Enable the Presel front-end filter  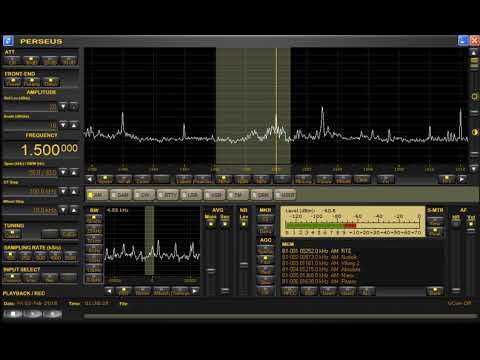pyautogui.click(x=13, y=82)
